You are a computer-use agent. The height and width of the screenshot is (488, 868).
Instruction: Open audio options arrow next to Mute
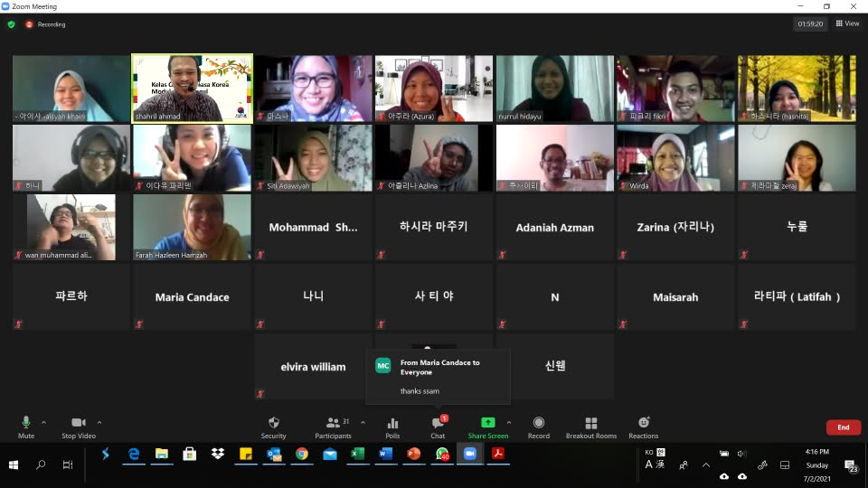coord(43,423)
